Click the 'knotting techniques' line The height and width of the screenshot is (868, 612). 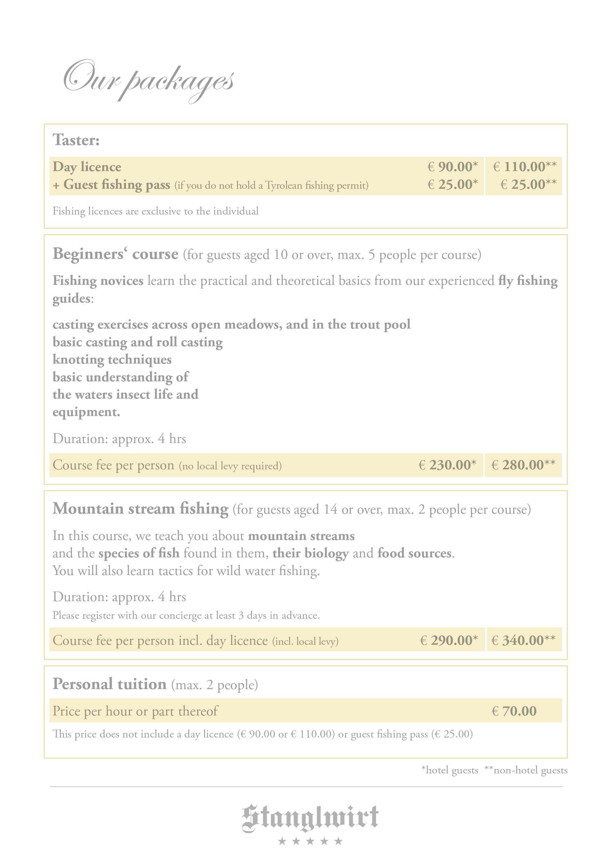[x=112, y=360]
